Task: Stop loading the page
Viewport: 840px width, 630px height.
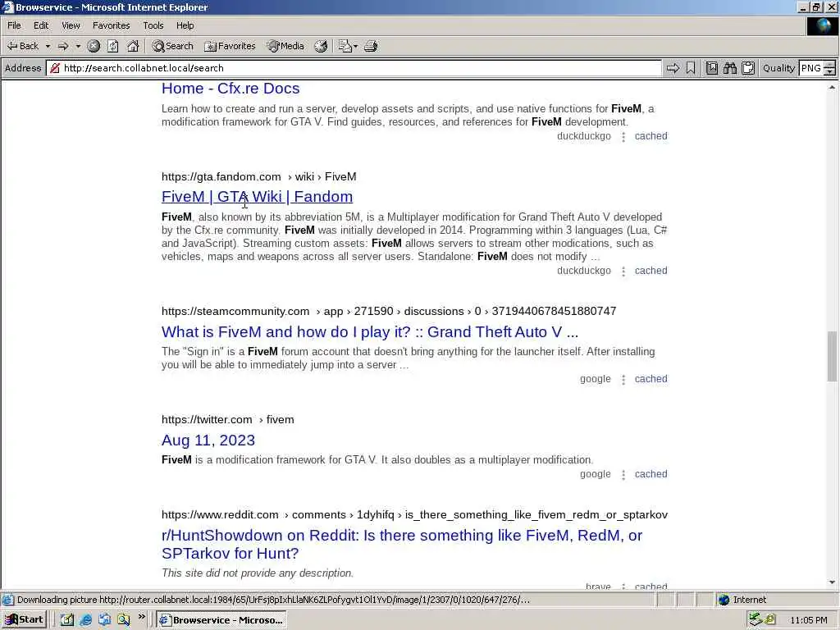Action: (x=94, y=46)
